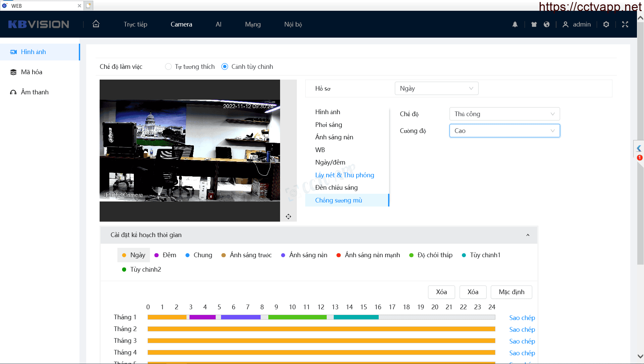
Task: Select the Cảnh tùy chỉnh radio button
Action: point(225,67)
